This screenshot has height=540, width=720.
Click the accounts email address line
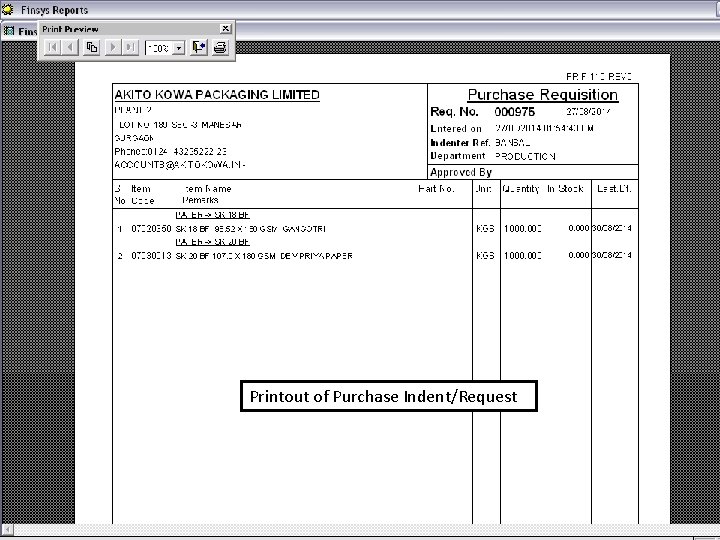(x=180, y=165)
